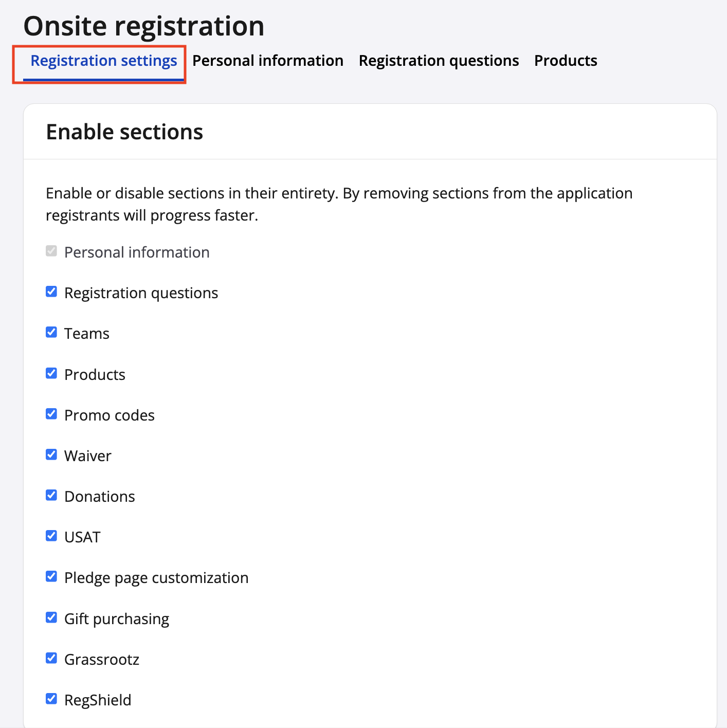Viewport: 727px width, 728px height.
Task: Disable the Teams section checkbox
Action: (x=51, y=333)
